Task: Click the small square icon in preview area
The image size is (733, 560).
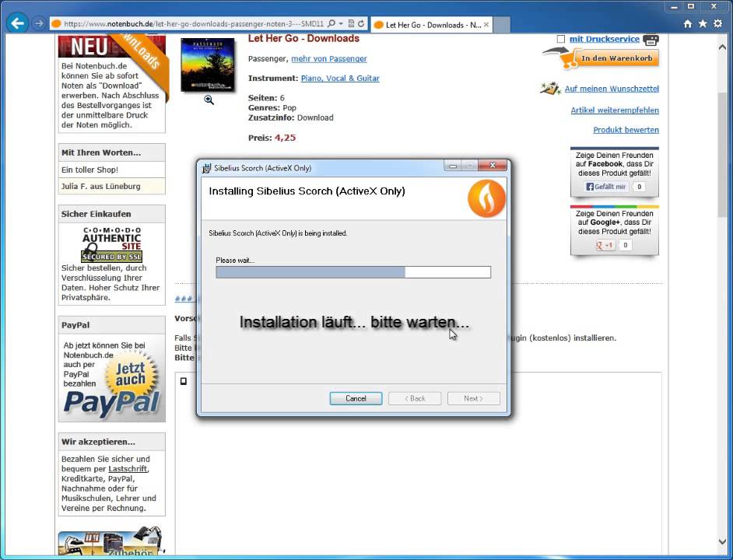Action: [184, 381]
